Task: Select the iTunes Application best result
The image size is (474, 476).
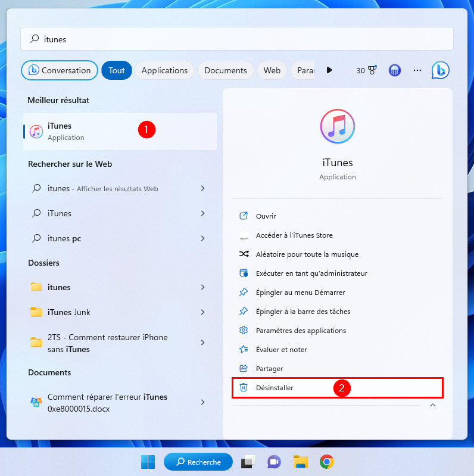Action: tap(120, 132)
